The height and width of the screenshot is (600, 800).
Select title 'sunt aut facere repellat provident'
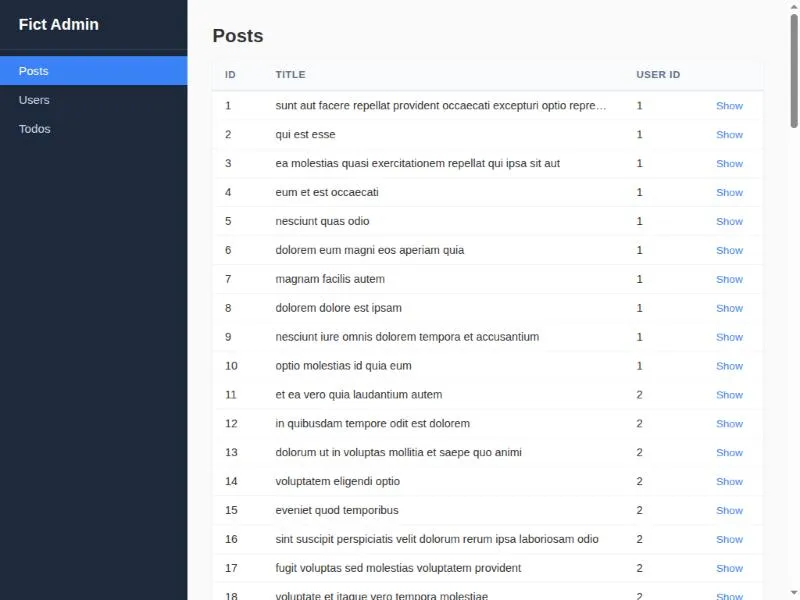(x=441, y=106)
